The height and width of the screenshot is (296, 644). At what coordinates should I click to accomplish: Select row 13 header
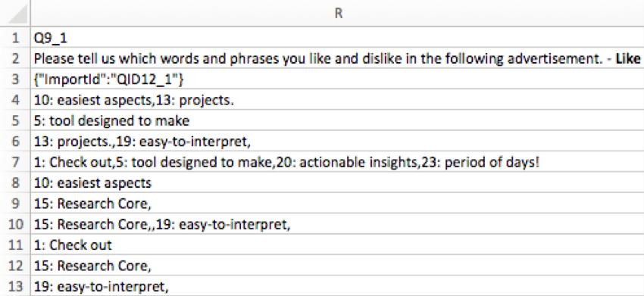[x=15, y=285]
